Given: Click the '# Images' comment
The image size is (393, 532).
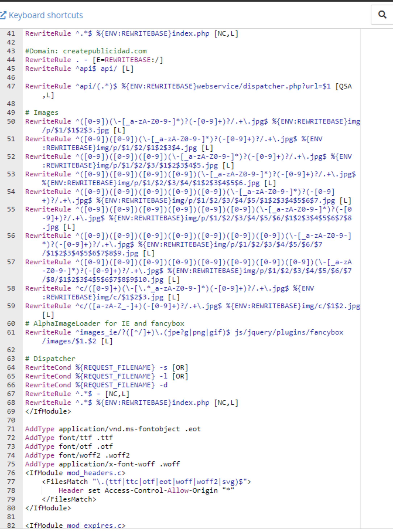Looking at the screenshot, I should click(42, 113).
